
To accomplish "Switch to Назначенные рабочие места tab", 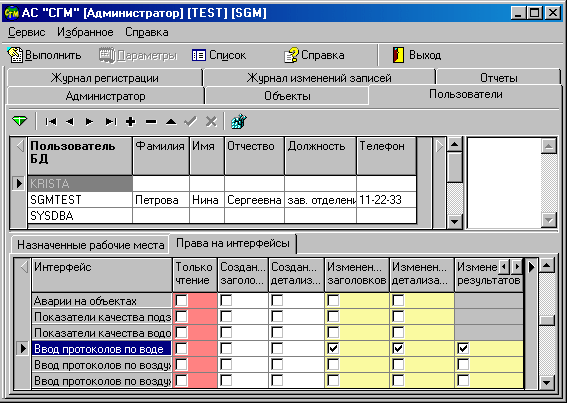I will click(90, 245).
